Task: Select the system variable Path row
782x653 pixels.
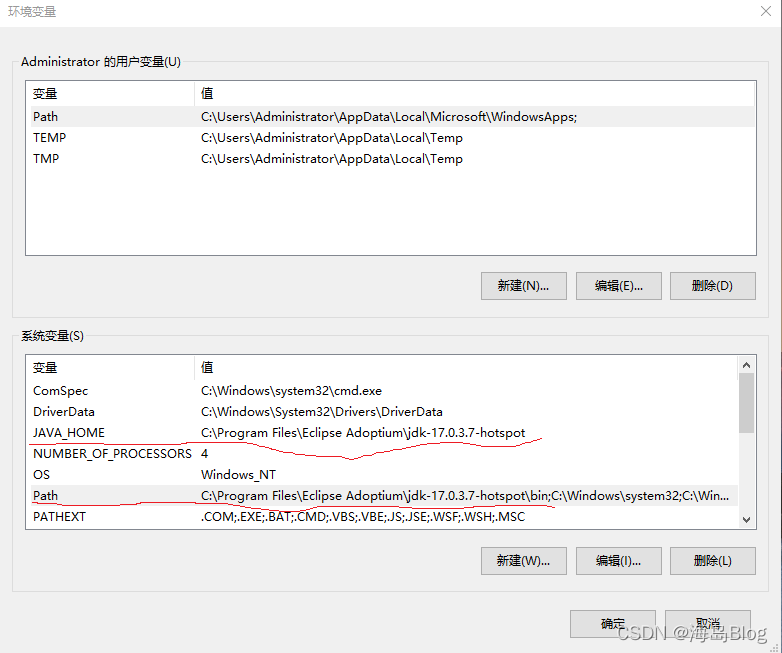Action: [x=384, y=495]
